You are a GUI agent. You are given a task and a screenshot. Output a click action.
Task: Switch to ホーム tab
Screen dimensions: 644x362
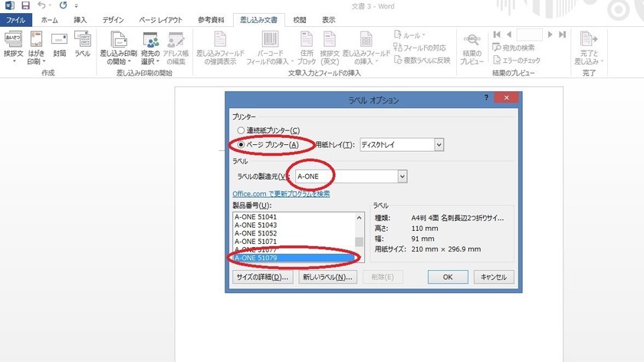tap(49, 20)
